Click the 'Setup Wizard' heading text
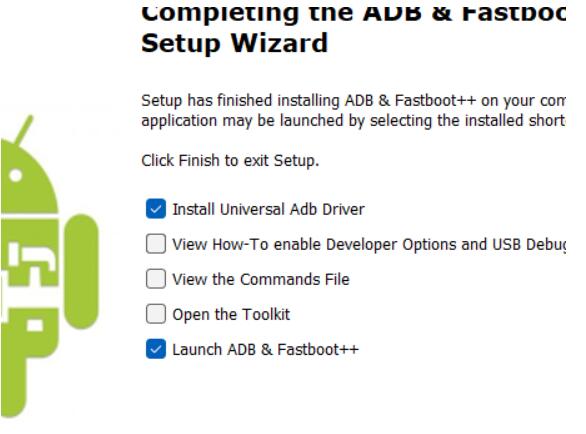 (234, 43)
